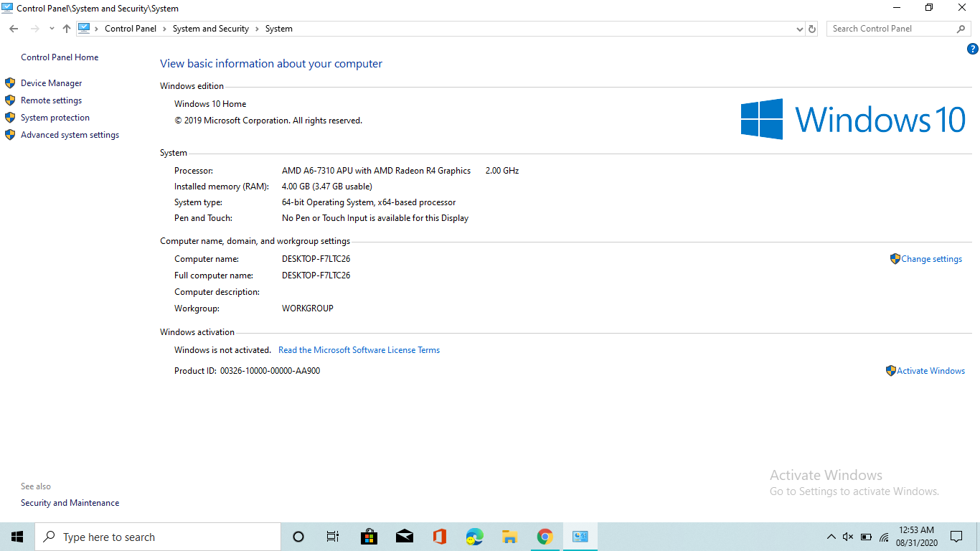Click the muted volume tray icon
This screenshot has width=980, height=551.
pyautogui.click(x=848, y=537)
